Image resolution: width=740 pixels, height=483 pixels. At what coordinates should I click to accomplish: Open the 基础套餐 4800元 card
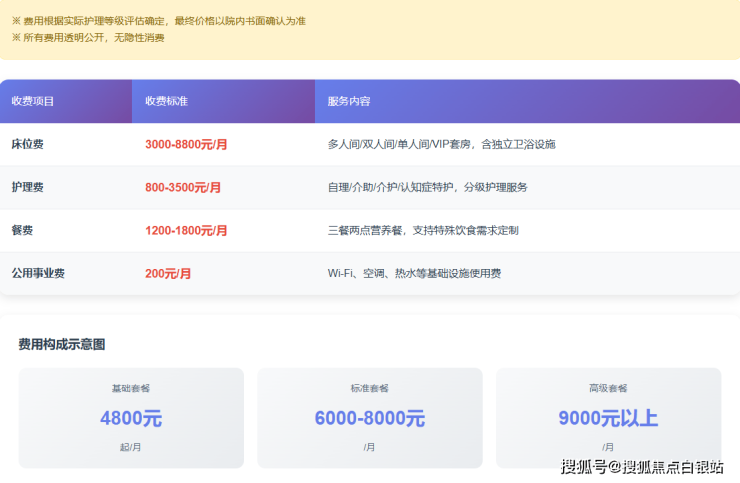click(x=131, y=418)
